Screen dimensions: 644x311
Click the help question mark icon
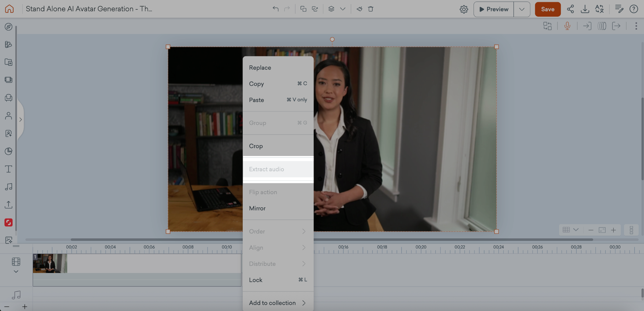(634, 9)
